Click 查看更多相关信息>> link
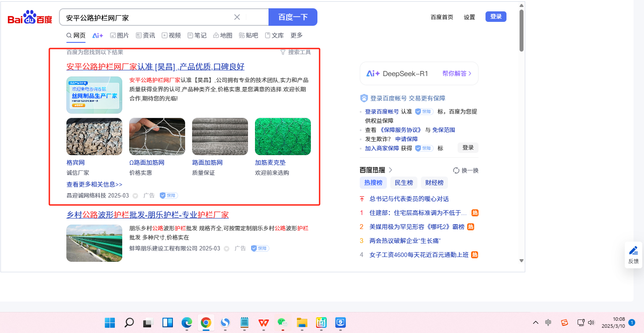 click(x=94, y=184)
